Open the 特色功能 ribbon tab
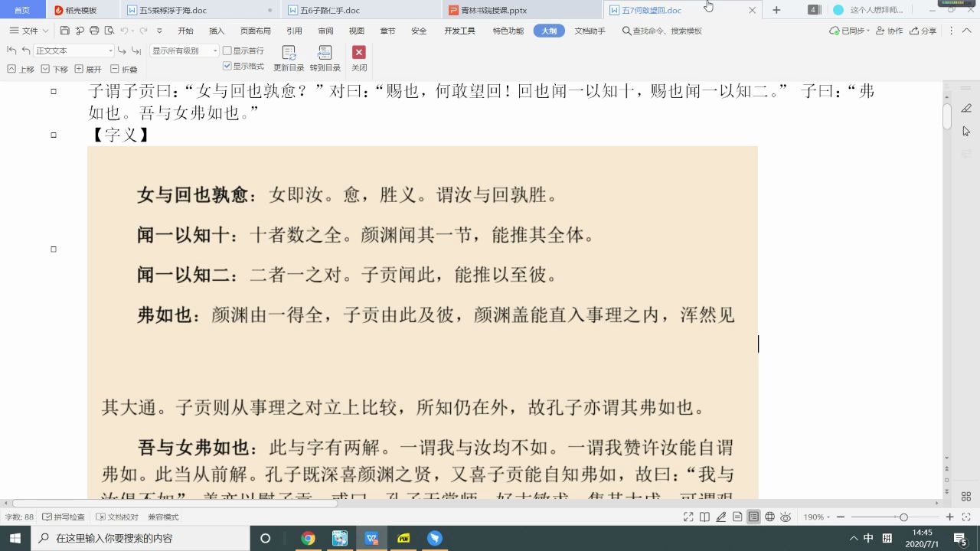Viewport: 980px width, 551px height. click(x=508, y=31)
